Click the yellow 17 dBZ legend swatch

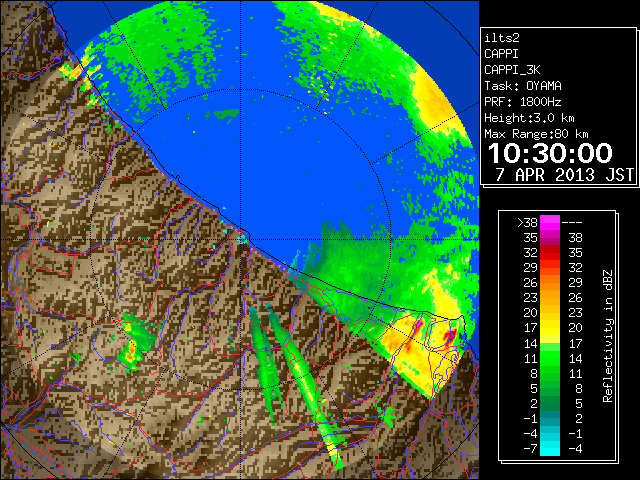pyautogui.click(x=550, y=328)
